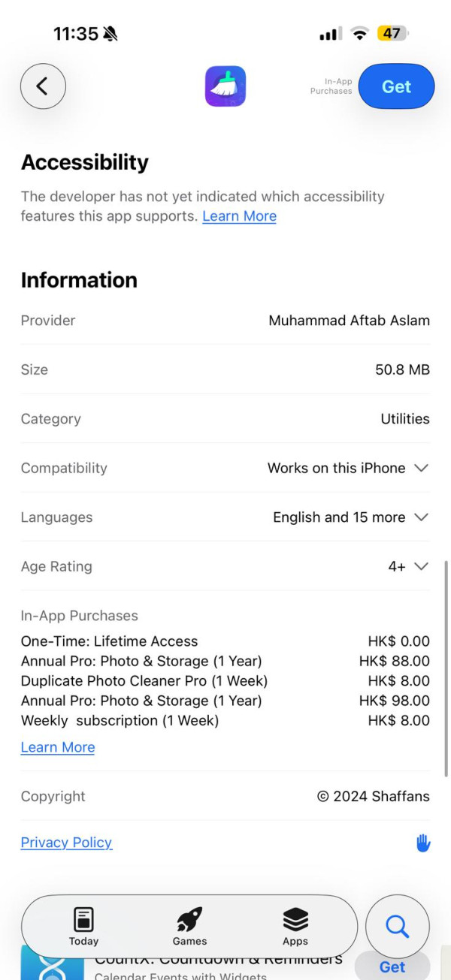Tap the Apps stack icon
451x980 pixels.
click(295, 918)
